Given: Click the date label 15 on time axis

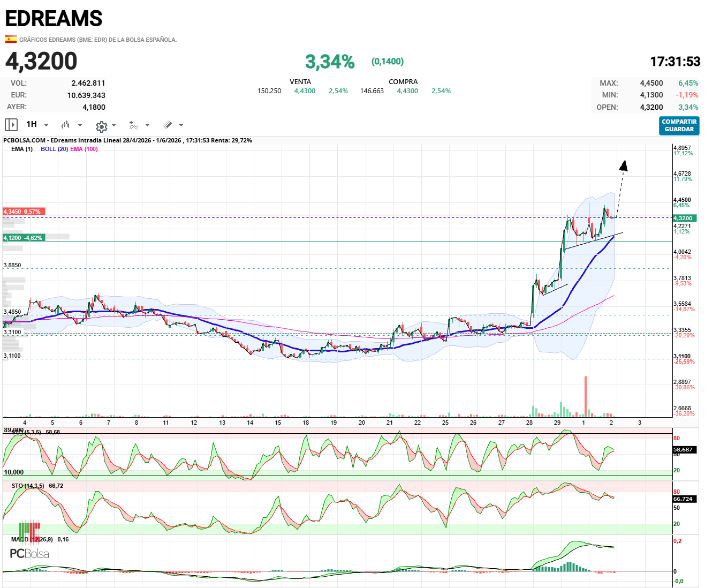Looking at the screenshot, I should tap(278, 423).
